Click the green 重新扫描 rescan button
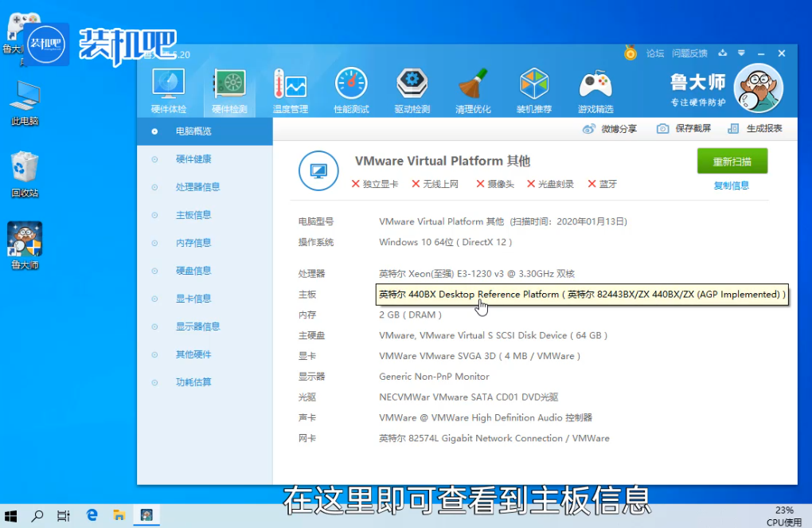The height and width of the screenshot is (528, 812). pyautogui.click(x=732, y=160)
